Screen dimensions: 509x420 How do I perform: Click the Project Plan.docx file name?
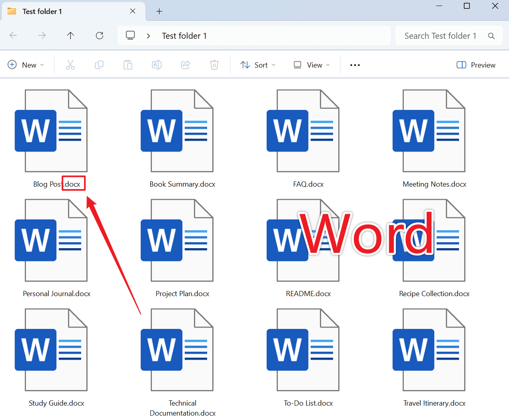coord(182,294)
